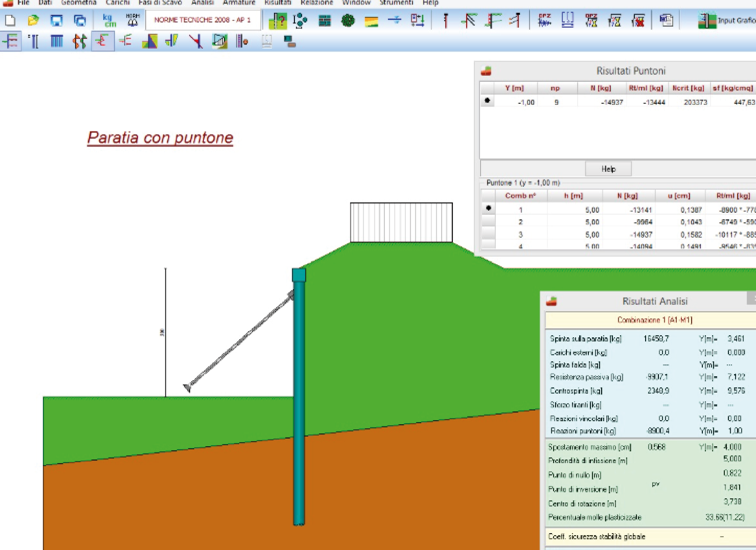756x550 pixels.
Task: Select the first strut row marker
Action: (x=487, y=101)
